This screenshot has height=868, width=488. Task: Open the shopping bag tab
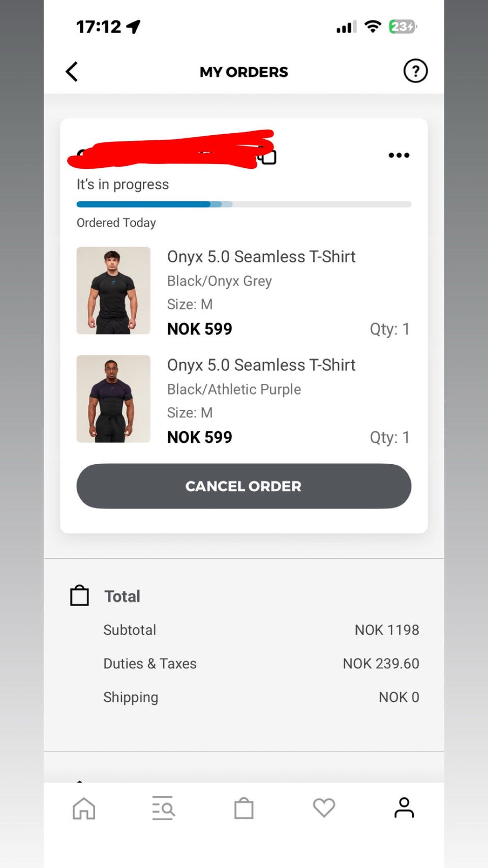pyautogui.click(x=244, y=807)
